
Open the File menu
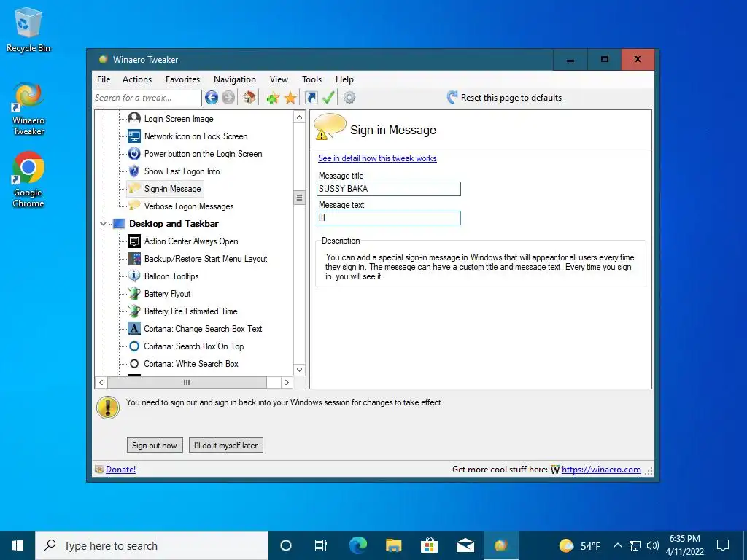104,79
